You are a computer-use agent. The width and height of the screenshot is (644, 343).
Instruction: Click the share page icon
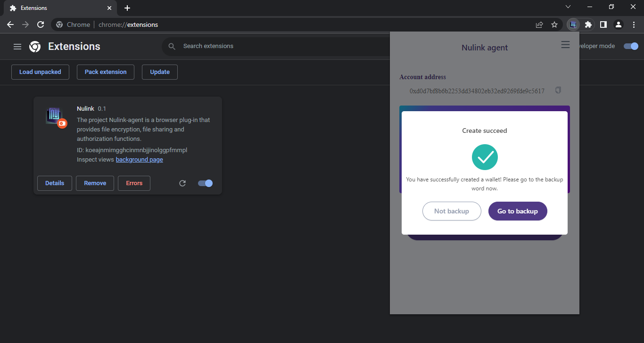539,24
